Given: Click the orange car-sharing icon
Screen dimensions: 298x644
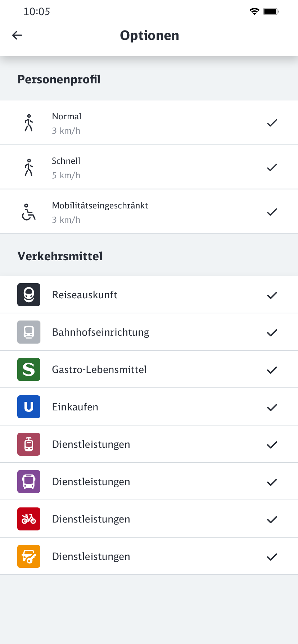Looking at the screenshot, I should (29, 556).
